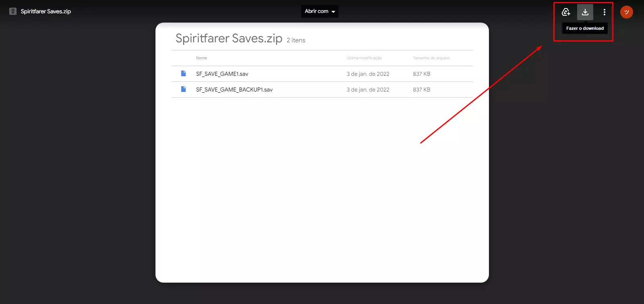Click the download icon in the top bar
The height and width of the screenshot is (304, 644).
[x=585, y=12]
